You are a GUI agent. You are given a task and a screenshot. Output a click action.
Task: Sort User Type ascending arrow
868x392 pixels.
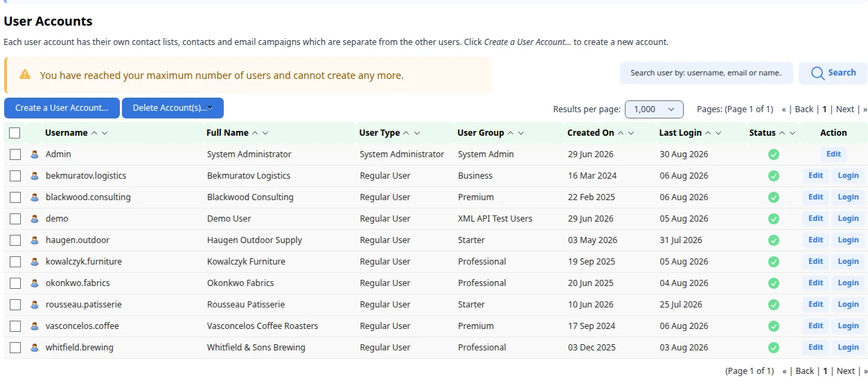(407, 133)
